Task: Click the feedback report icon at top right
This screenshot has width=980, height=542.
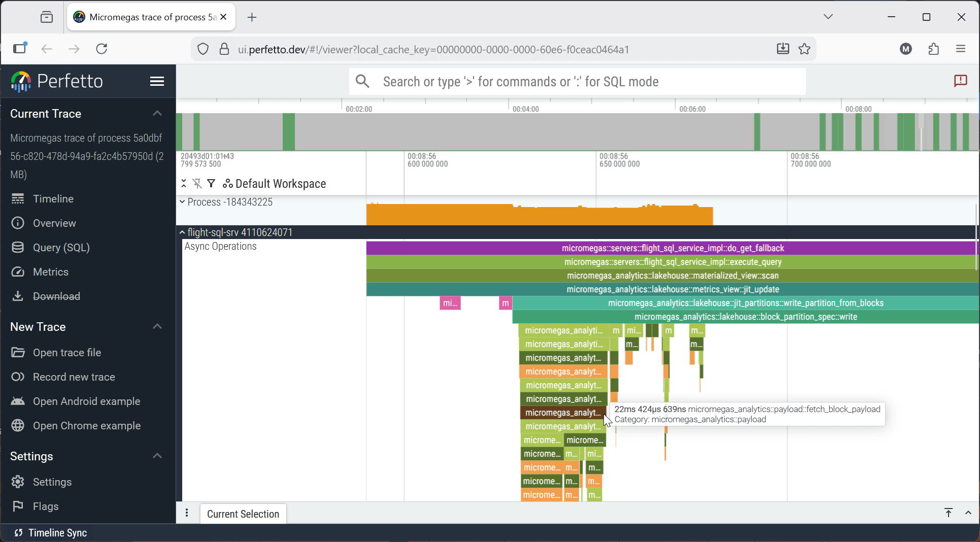Action: [960, 81]
